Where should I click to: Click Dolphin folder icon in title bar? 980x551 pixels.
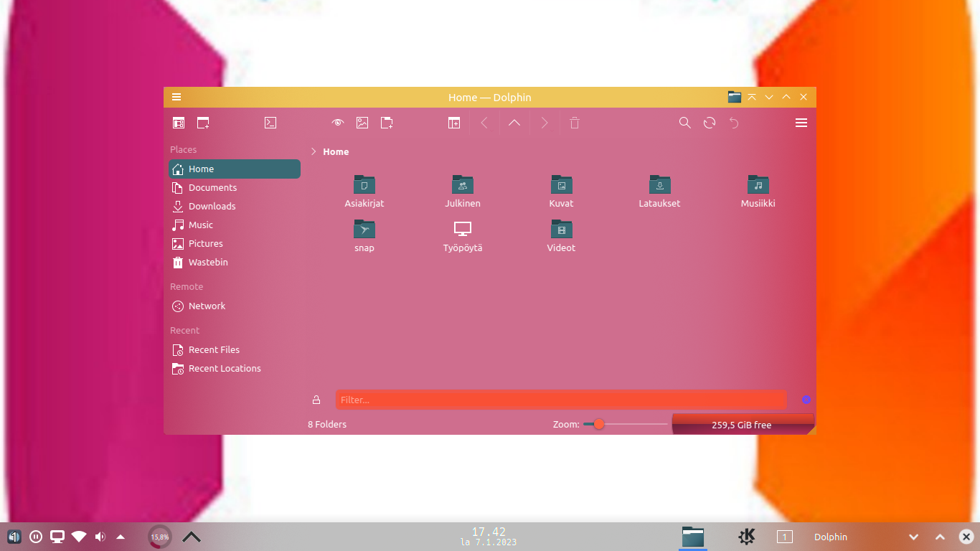click(735, 97)
